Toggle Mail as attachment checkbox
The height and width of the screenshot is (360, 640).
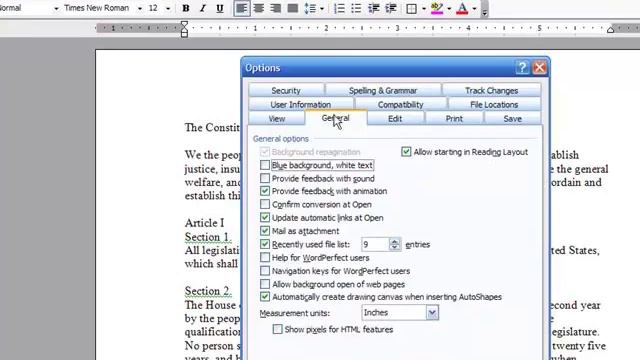[265, 231]
